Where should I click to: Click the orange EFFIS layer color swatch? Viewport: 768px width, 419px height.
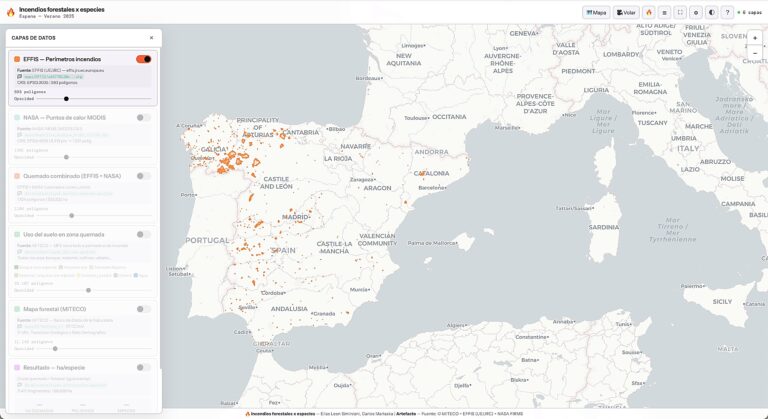pos(17,59)
